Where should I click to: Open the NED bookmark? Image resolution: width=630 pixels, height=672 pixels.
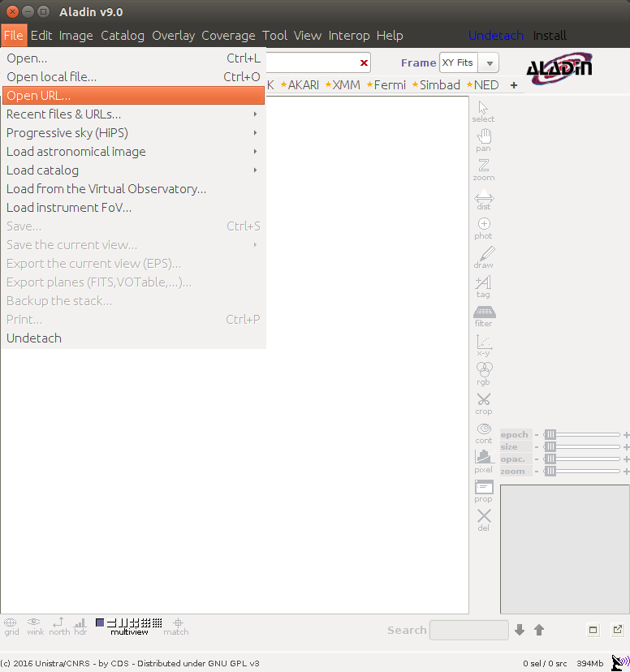click(x=482, y=85)
